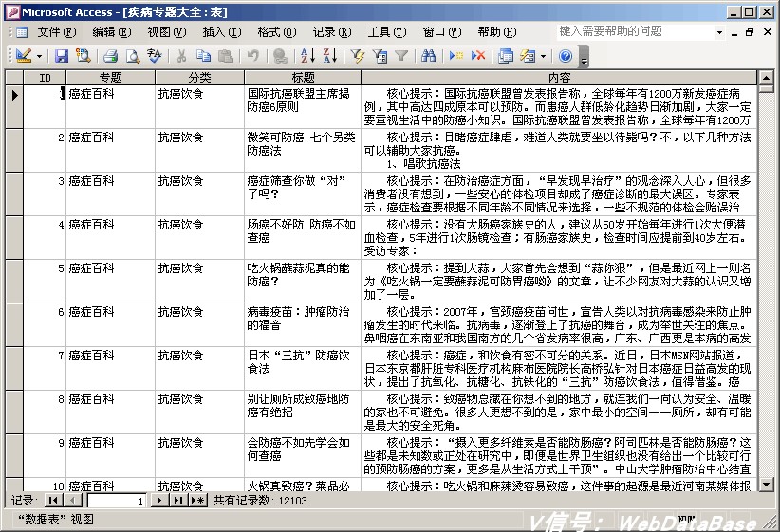Select the 内容 column header
Viewport: 780px width, 532px height.
559,77
